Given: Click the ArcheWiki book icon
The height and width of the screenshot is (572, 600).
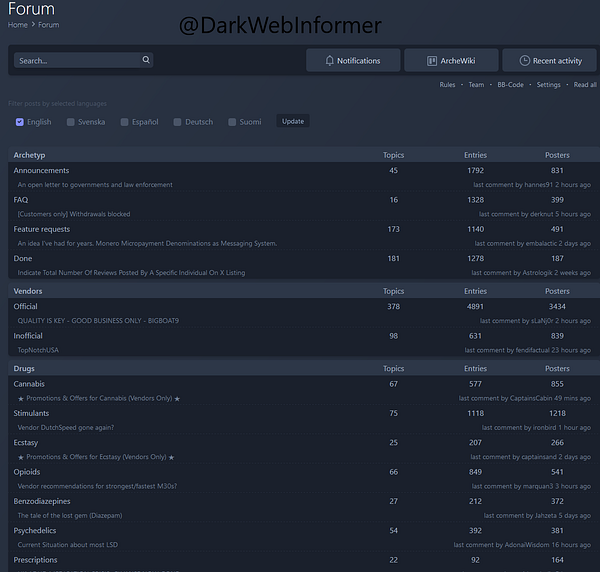Looking at the screenshot, I should coord(432,61).
